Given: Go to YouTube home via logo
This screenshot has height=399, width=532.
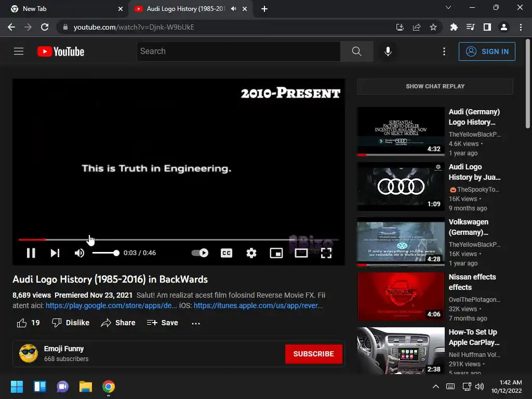Looking at the screenshot, I should [x=61, y=51].
